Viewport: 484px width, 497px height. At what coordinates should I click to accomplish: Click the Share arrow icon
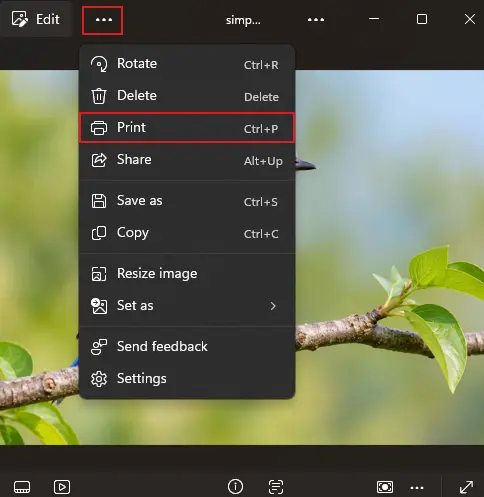99,160
